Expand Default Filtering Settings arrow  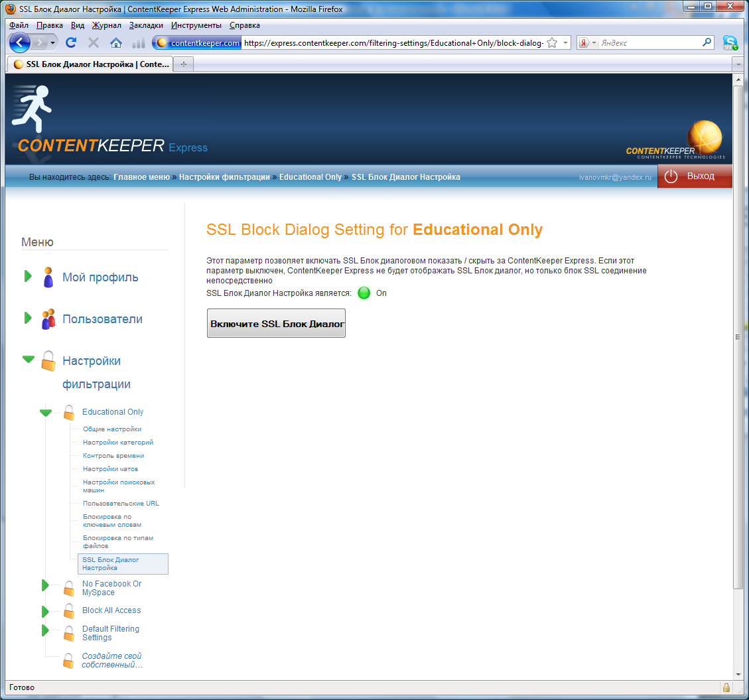45,630
